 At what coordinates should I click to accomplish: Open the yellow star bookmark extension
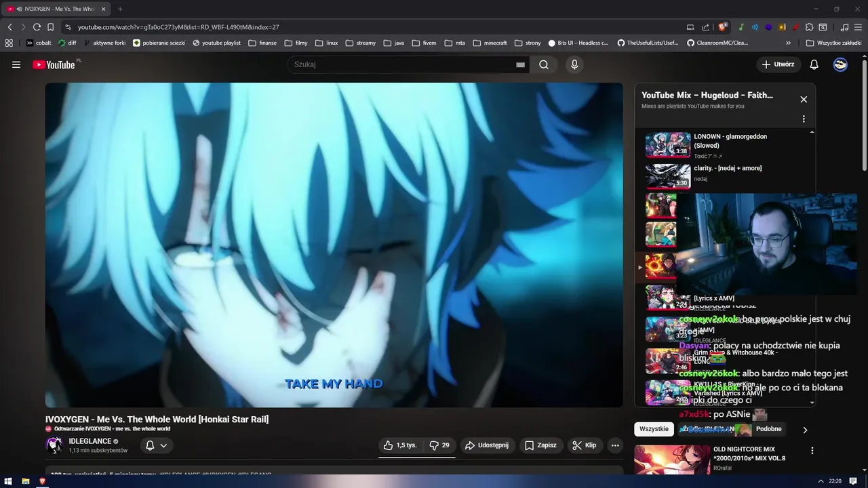(x=782, y=27)
